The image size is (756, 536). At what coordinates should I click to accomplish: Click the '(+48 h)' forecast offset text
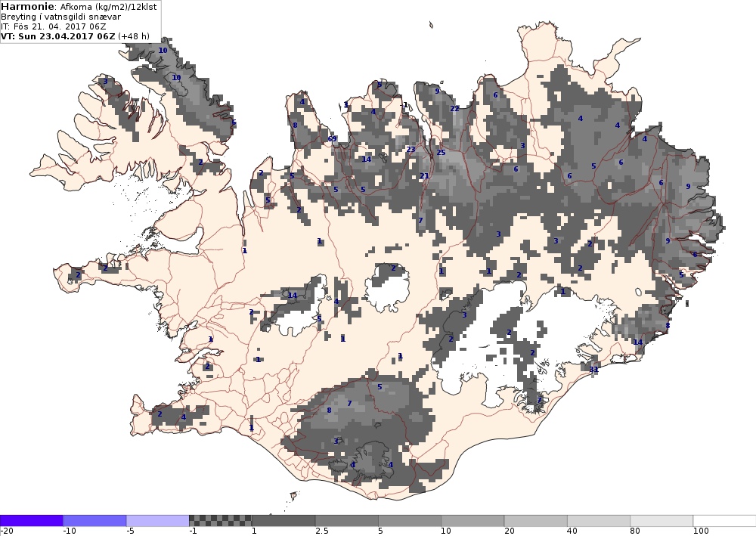click(x=134, y=36)
